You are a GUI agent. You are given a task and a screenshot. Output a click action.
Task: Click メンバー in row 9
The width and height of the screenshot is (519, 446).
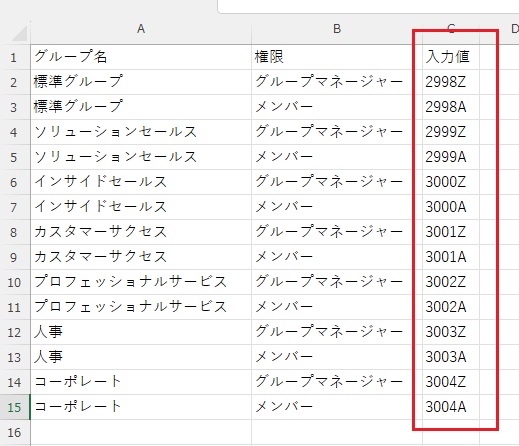coord(337,257)
